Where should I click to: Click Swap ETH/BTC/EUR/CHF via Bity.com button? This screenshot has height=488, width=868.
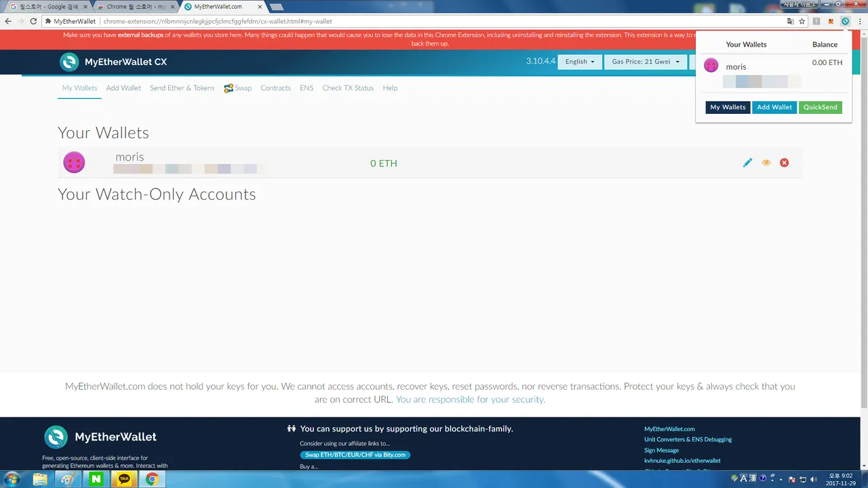pos(355,455)
